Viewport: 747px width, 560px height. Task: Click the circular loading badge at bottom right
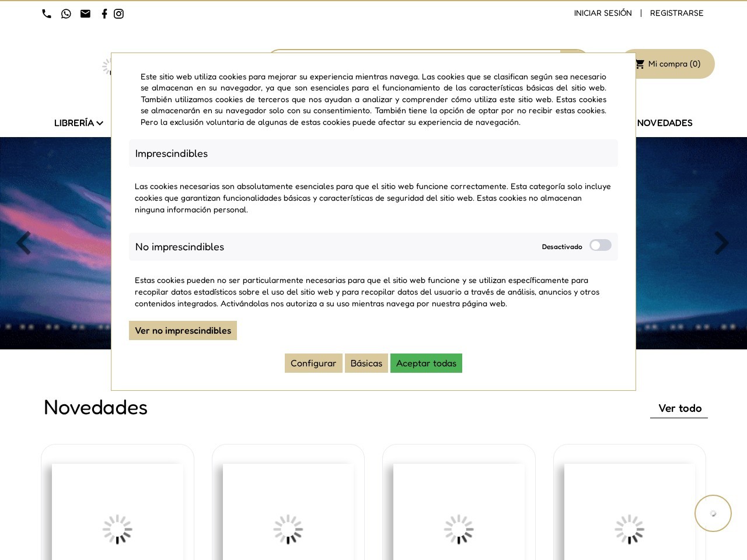tap(713, 513)
